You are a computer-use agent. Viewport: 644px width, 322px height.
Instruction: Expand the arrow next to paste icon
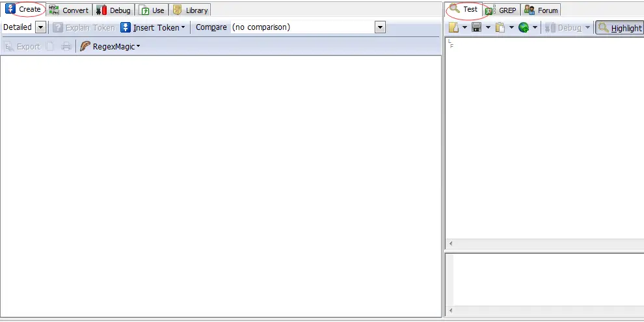[511, 27]
